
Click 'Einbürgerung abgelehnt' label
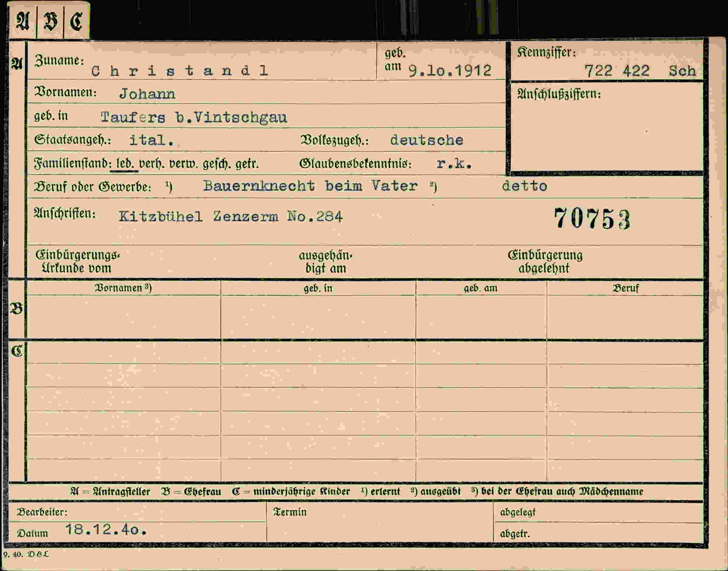coord(545,262)
